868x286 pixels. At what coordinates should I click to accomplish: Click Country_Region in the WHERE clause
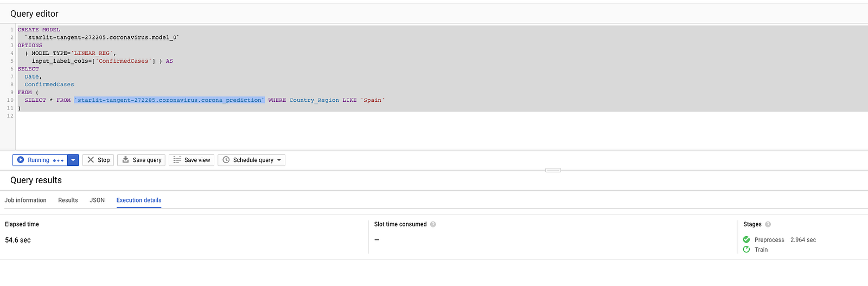coord(314,100)
